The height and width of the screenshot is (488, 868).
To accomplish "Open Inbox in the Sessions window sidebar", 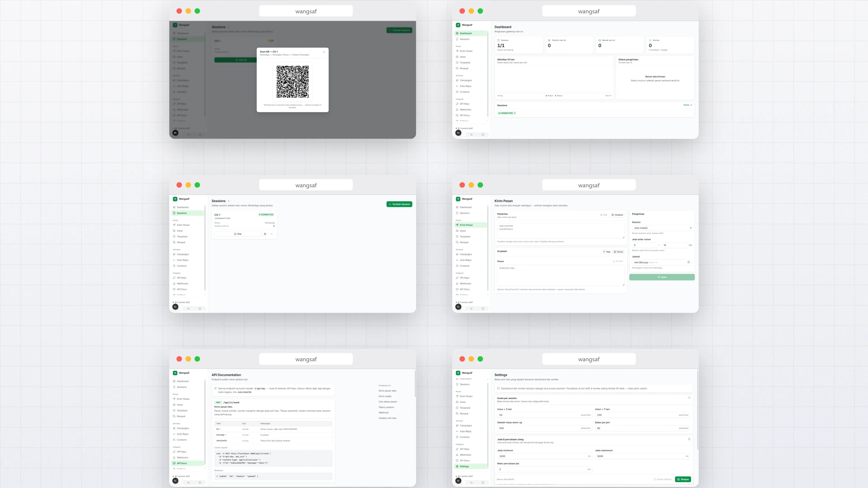I will click(x=188, y=231).
